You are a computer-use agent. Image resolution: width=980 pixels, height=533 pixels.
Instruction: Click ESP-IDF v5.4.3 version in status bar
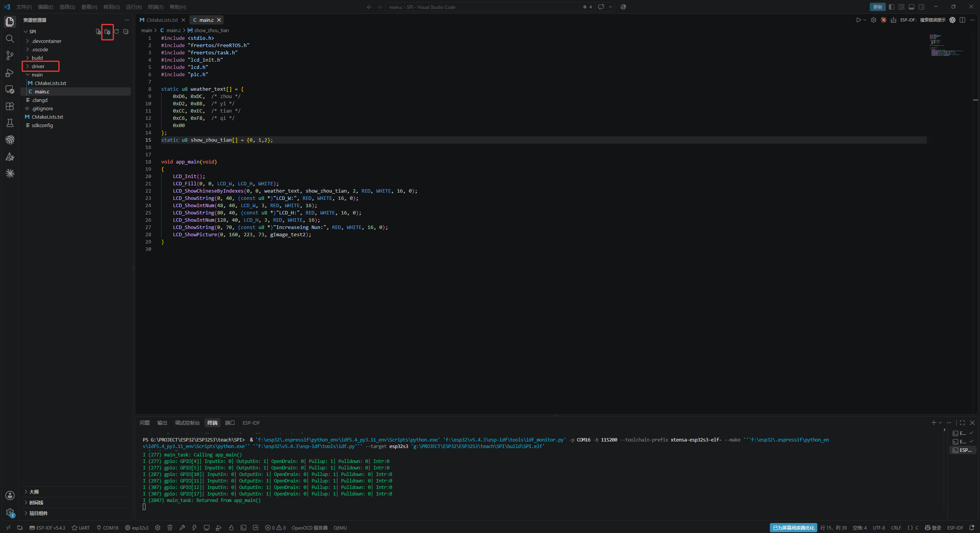(x=47, y=528)
